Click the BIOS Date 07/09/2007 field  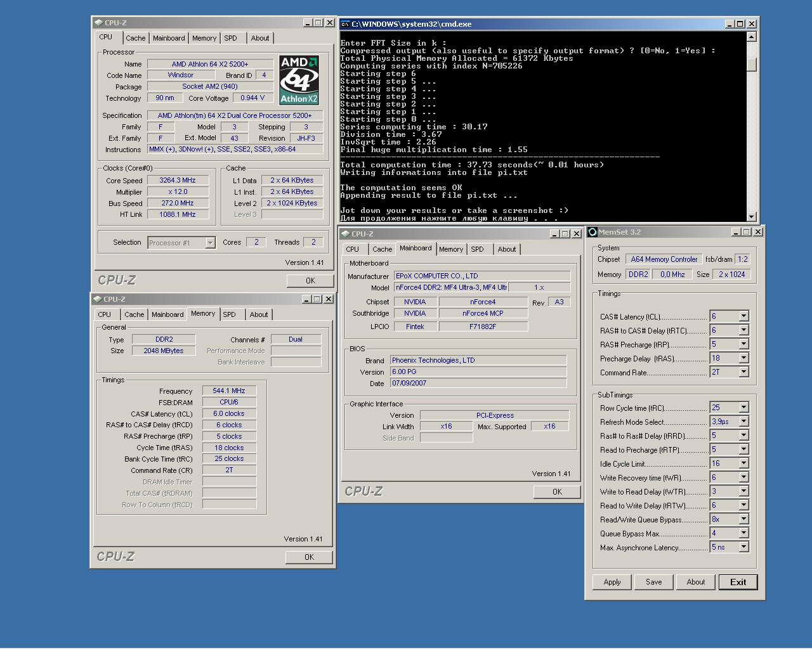pyautogui.click(x=478, y=383)
